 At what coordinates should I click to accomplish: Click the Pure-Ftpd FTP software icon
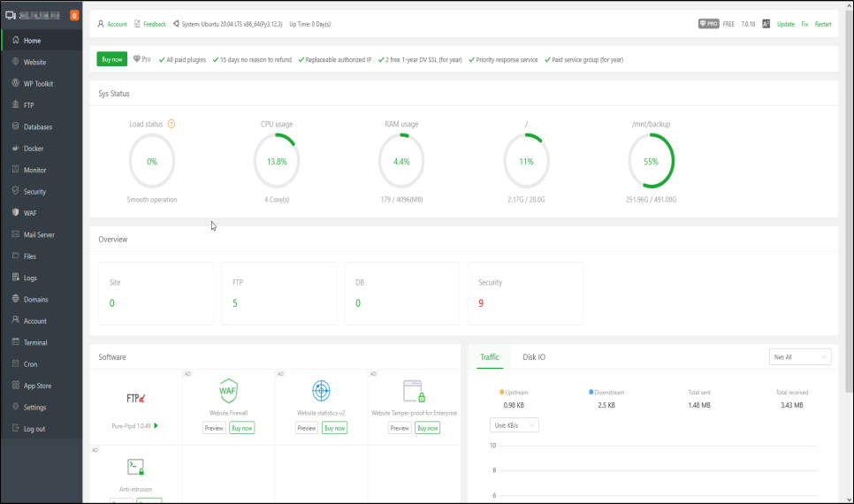click(135, 398)
